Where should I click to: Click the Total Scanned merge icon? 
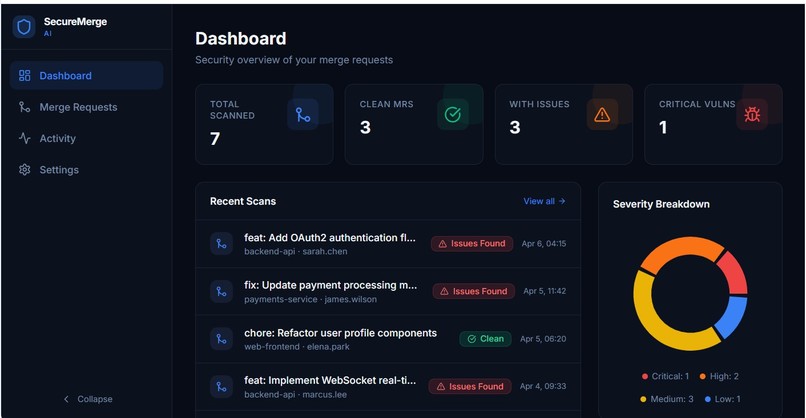[303, 115]
